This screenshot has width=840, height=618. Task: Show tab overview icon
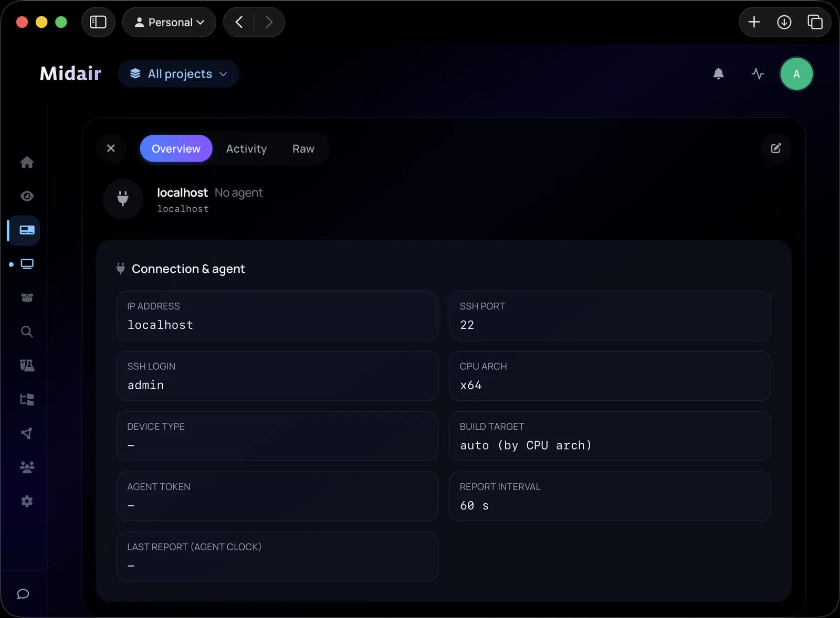click(x=815, y=22)
